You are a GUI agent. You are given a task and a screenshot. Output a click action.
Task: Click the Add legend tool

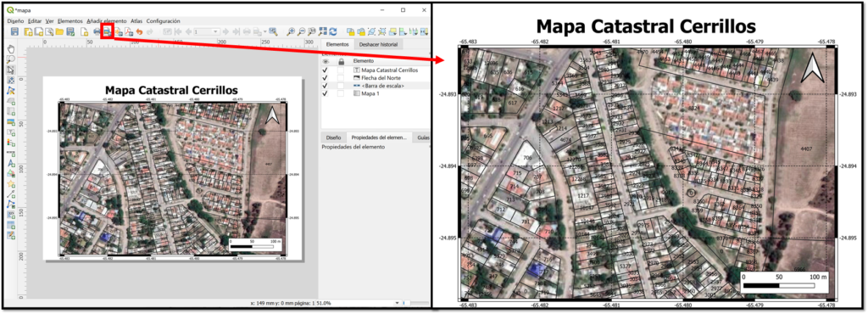pos(10,143)
